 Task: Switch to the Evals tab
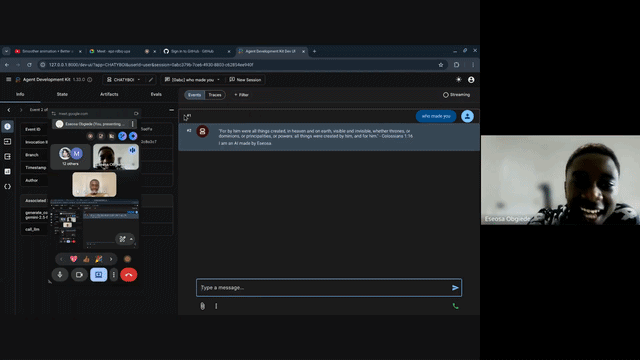[x=156, y=94]
